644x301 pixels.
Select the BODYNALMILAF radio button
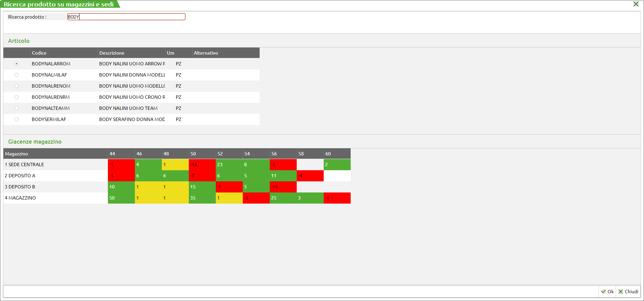click(17, 75)
